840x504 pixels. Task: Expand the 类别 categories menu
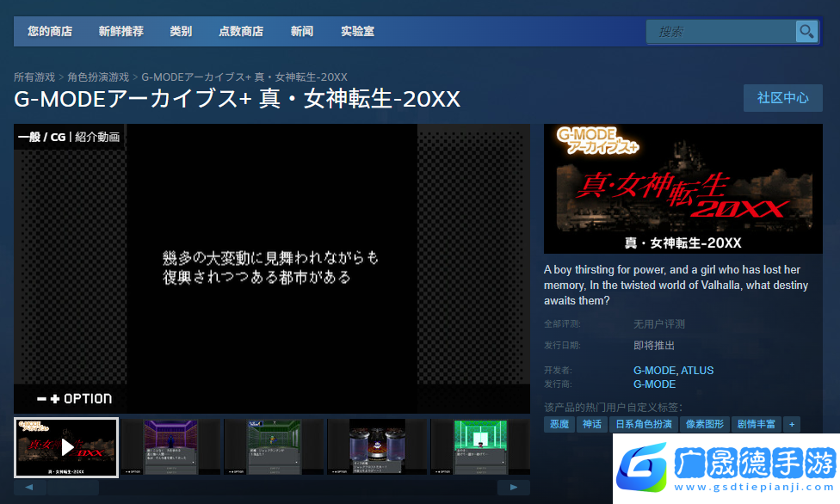[x=181, y=32]
